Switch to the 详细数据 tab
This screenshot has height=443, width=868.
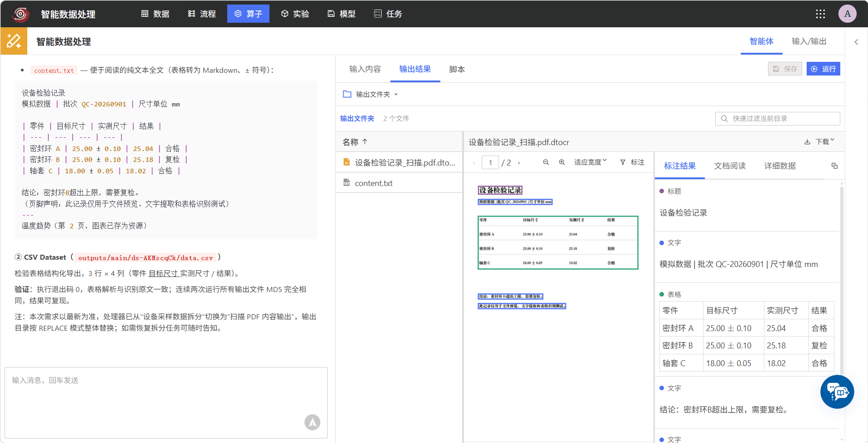[780, 166]
